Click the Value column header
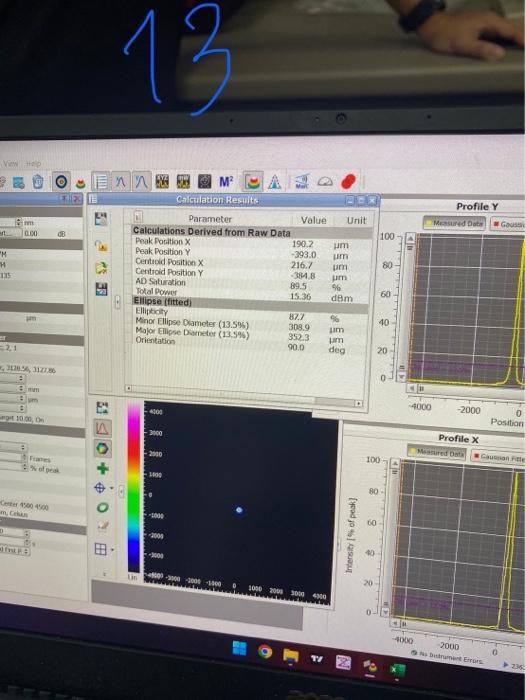 click(x=313, y=220)
